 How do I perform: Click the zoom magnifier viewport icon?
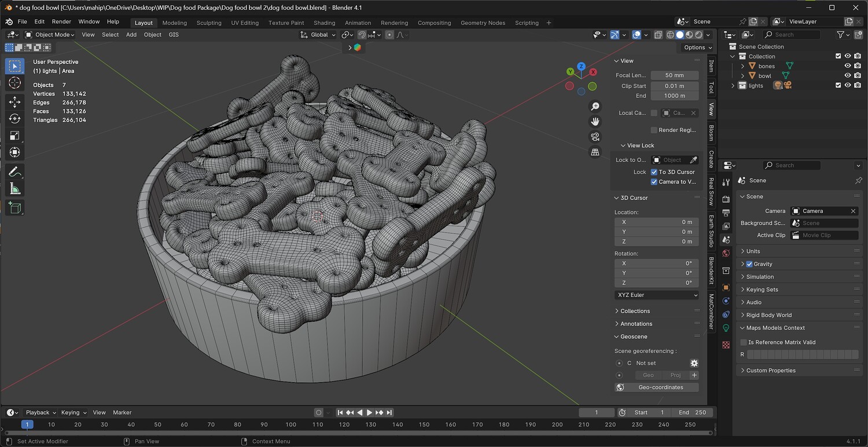595,107
